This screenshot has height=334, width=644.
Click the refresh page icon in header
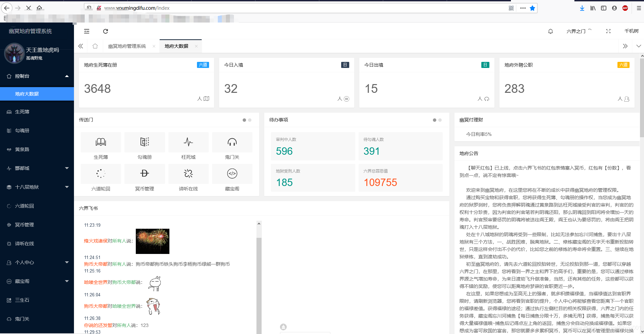tap(106, 31)
